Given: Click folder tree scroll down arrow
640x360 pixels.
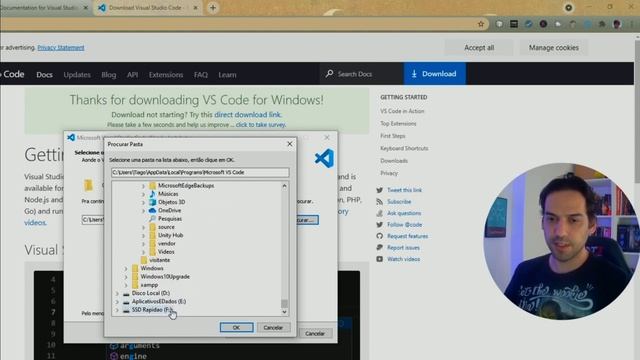Looking at the screenshot, I should [x=284, y=312].
